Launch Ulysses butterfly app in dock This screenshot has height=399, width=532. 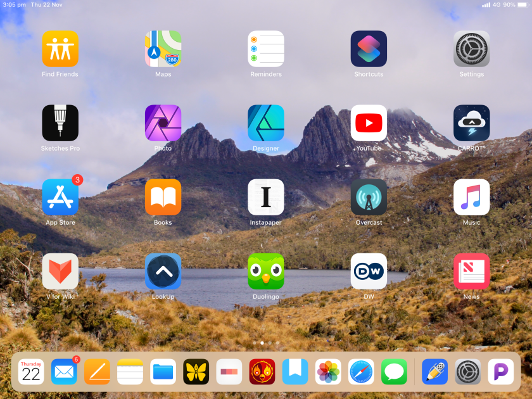196,372
